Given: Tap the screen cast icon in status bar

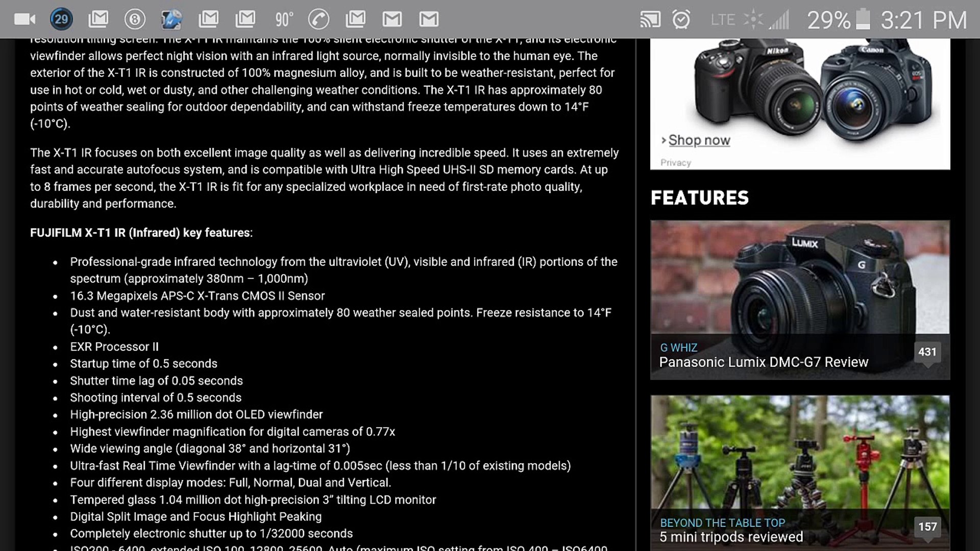Looking at the screenshot, I should (x=650, y=19).
